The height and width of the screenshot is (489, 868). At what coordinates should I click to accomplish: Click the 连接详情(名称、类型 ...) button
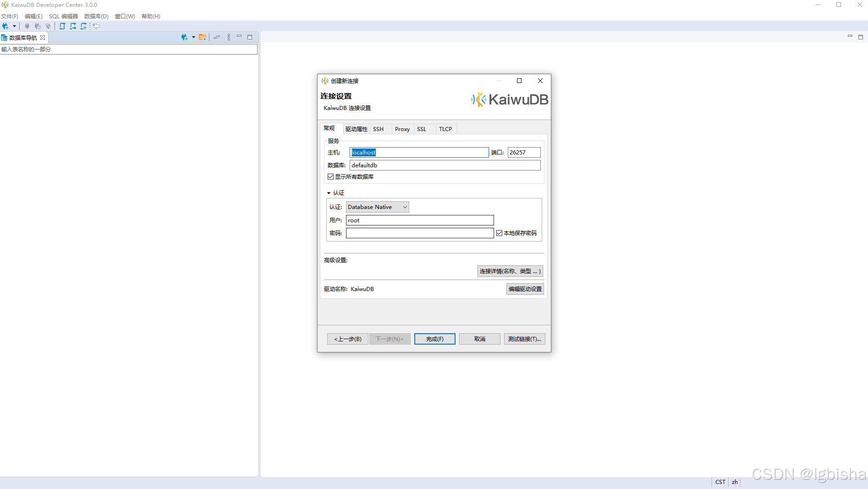point(510,271)
